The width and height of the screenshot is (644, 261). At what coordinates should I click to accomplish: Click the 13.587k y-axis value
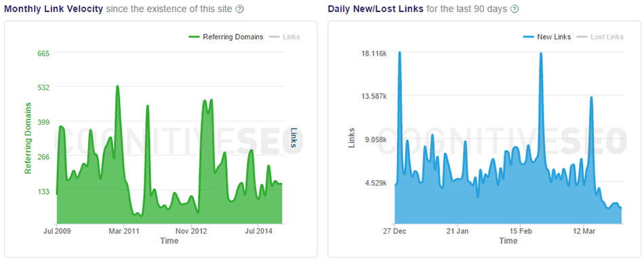375,96
